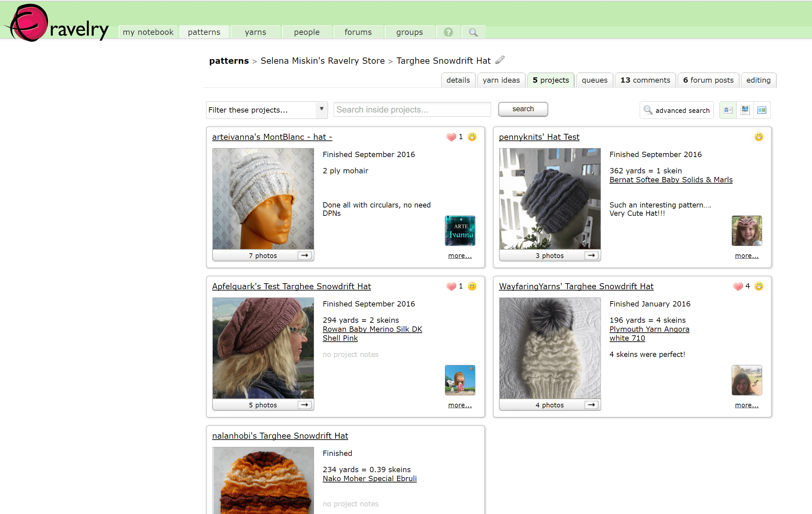Click the magnifier search icon in navbar
The width and height of the screenshot is (812, 514).
tap(473, 32)
